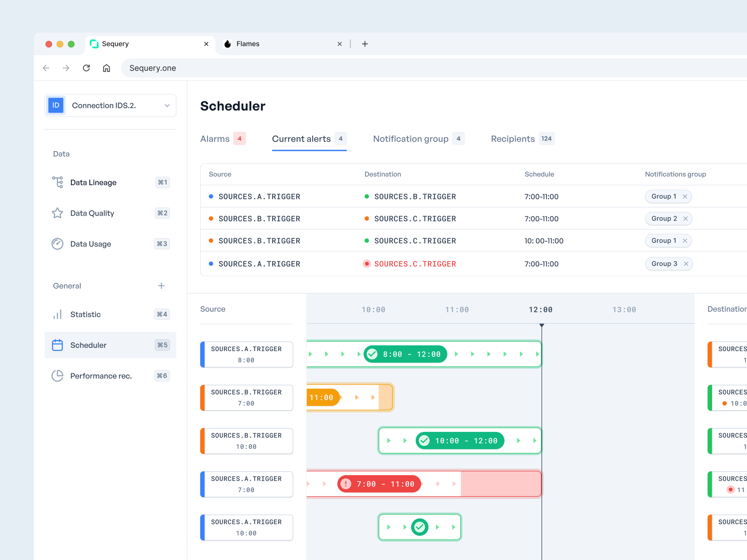This screenshot has height=560, width=747.
Task: Expand the General section with the plus
Action: [x=162, y=286]
